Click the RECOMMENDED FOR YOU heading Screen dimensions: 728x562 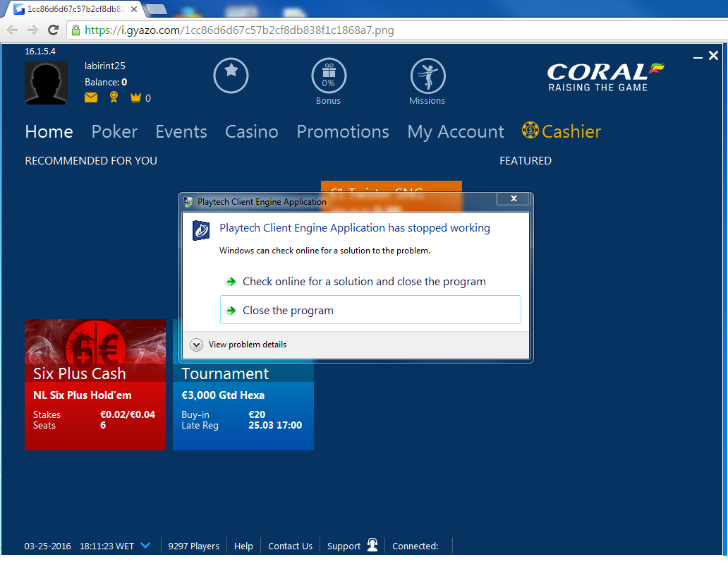tap(91, 160)
